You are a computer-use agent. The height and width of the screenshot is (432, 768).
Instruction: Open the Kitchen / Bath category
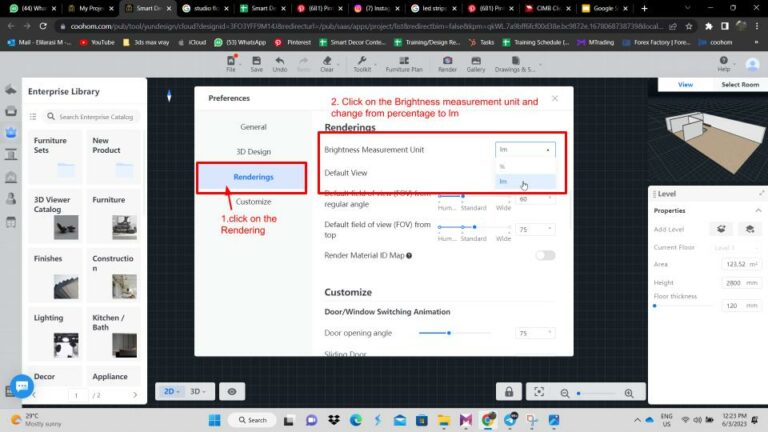[x=113, y=335]
